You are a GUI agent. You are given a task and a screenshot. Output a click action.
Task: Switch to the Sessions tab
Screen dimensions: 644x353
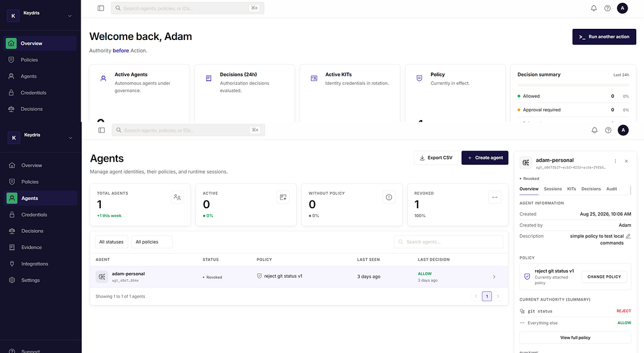click(552, 189)
